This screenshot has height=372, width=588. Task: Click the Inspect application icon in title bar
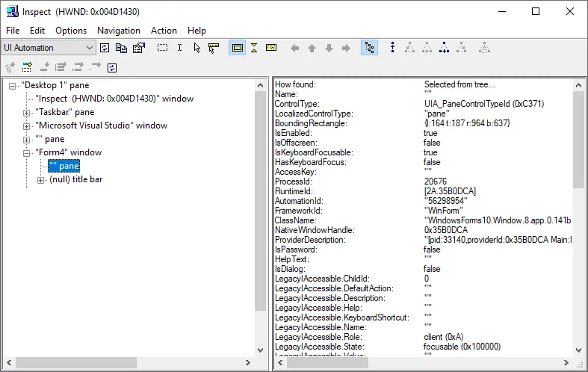tap(13, 12)
